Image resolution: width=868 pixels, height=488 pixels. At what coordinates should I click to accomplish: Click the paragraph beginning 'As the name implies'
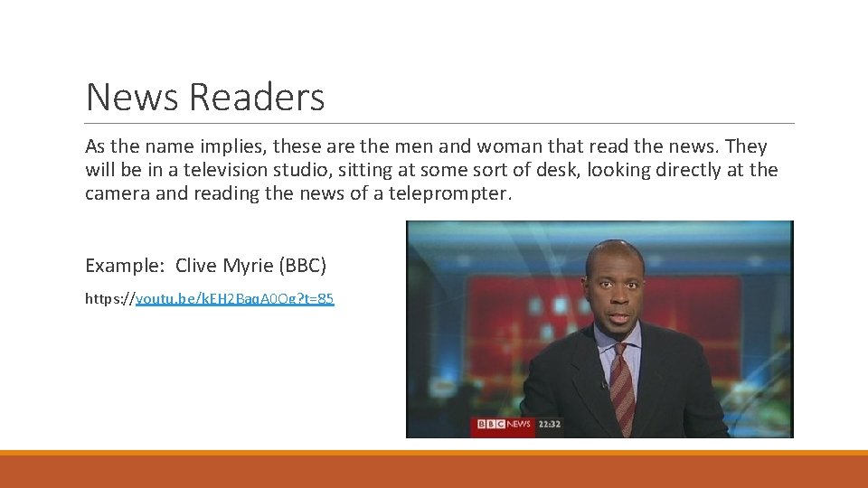(x=432, y=169)
